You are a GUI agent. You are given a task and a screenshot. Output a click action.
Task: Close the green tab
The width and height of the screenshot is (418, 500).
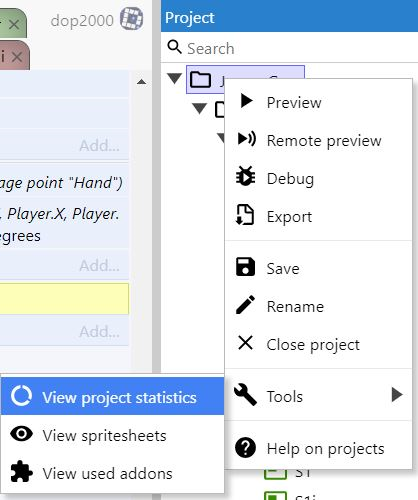[14, 24]
